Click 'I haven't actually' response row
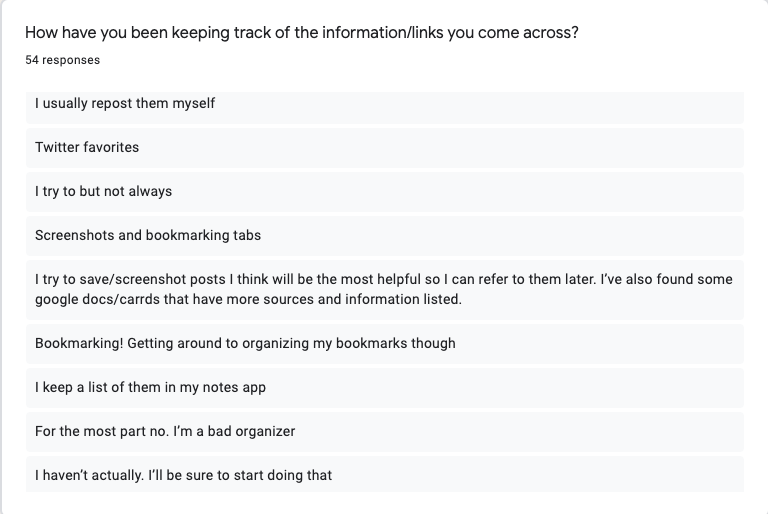This screenshot has height=514, width=768. point(384,474)
